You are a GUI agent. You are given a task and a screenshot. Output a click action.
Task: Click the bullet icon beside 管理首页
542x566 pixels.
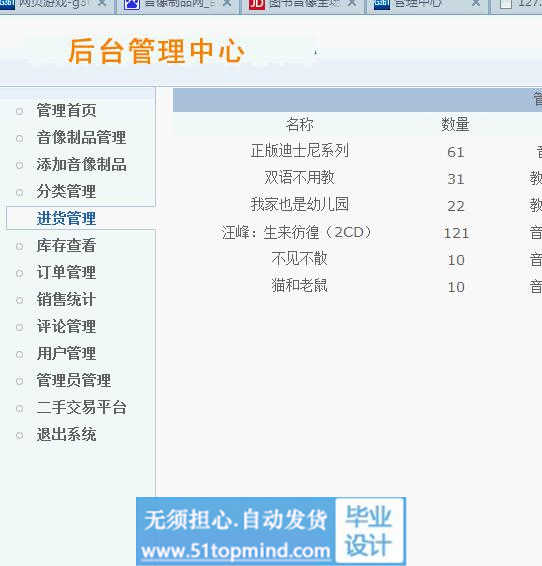pos(19,111)
